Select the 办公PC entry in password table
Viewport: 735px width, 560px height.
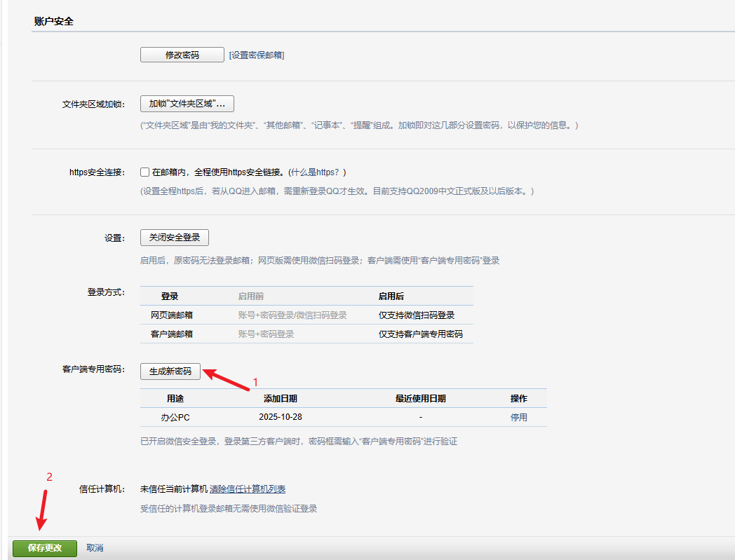pos(175,417)
